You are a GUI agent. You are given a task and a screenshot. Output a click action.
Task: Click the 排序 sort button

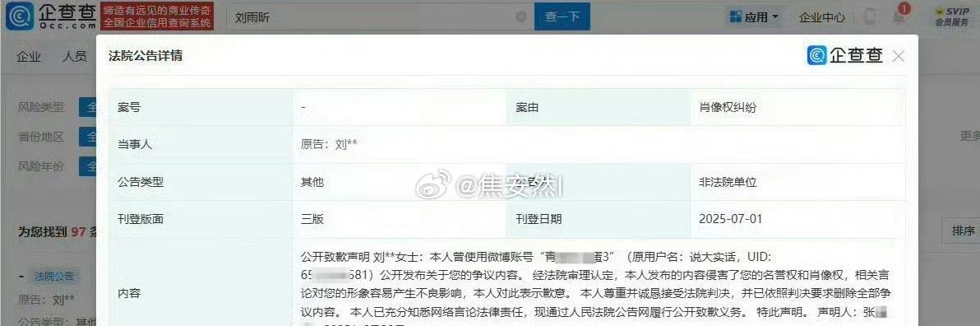click(x=963, y=231)
